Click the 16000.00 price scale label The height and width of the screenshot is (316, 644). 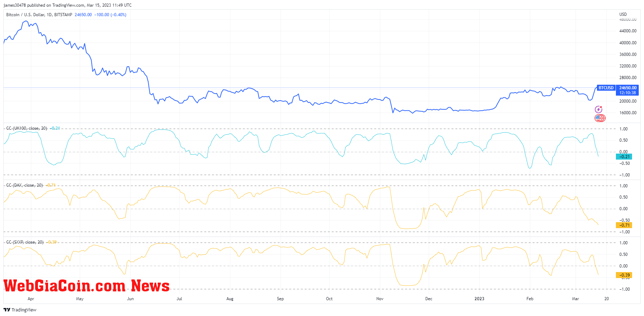pyautogui.click(x=628, y=113)
